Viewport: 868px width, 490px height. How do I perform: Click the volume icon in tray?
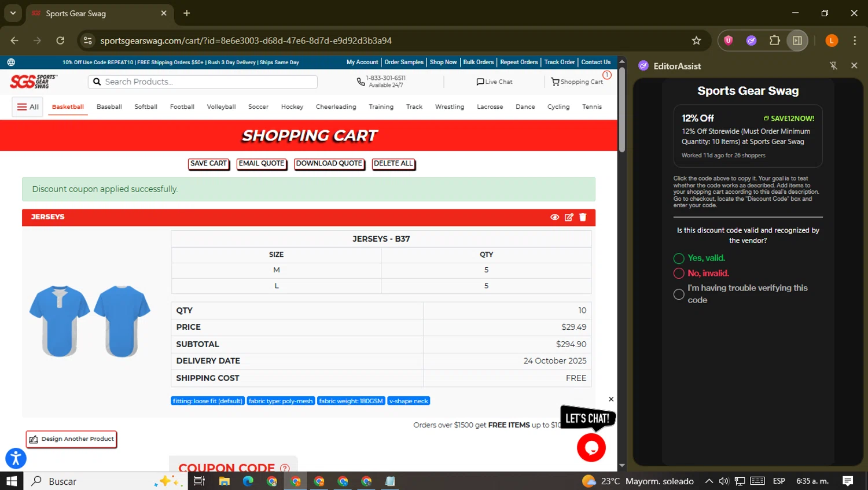point(724,481)
